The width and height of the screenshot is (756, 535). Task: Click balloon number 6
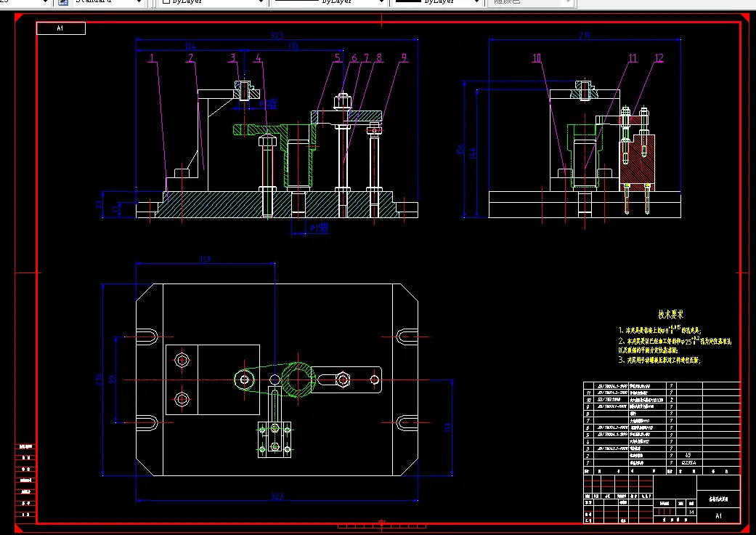coord(354,58)
